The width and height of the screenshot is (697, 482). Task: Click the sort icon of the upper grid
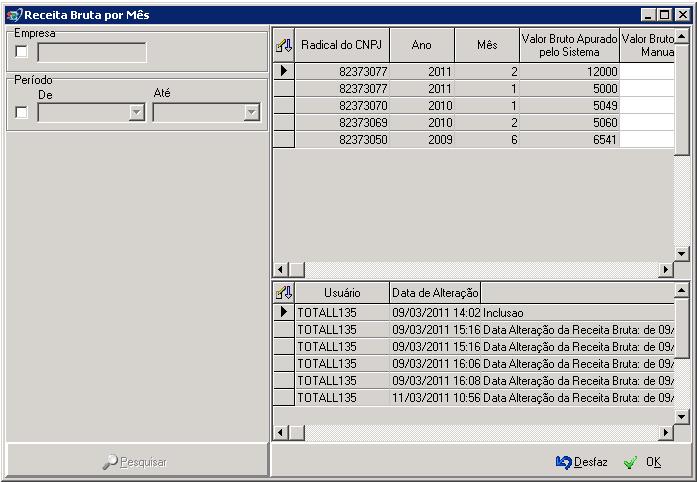coord(284,45)
